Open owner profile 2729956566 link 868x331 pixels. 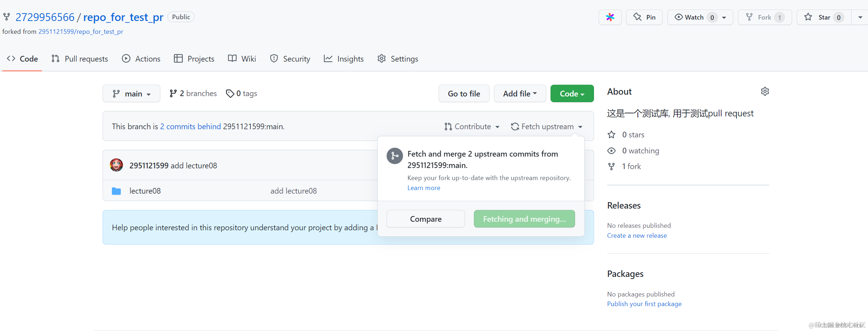click(45, 17)
